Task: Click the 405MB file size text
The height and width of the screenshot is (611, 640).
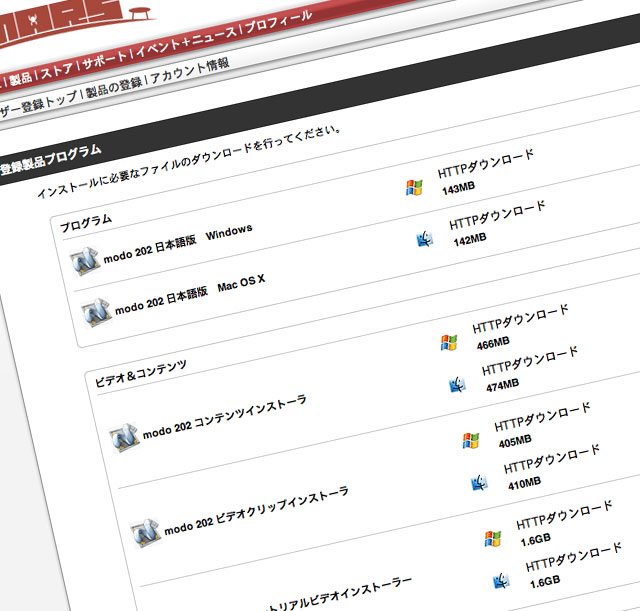Action: (516, 442)
